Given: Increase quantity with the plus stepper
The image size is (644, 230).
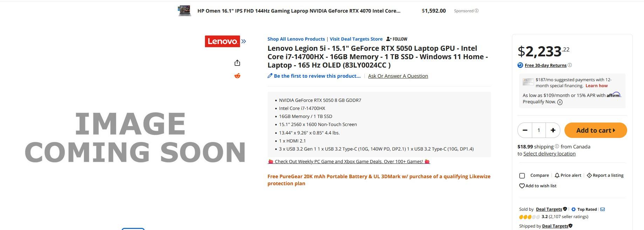Looking at the screenshot, I should (553, 130).
